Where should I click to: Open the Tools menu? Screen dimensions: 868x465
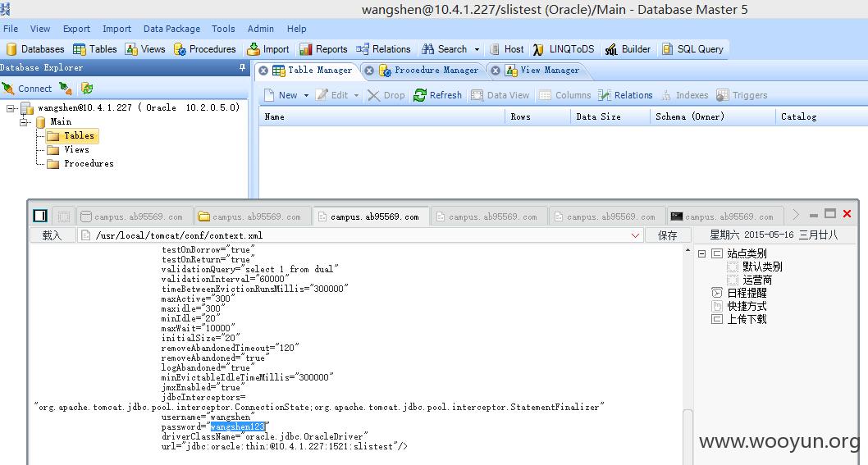223,29
